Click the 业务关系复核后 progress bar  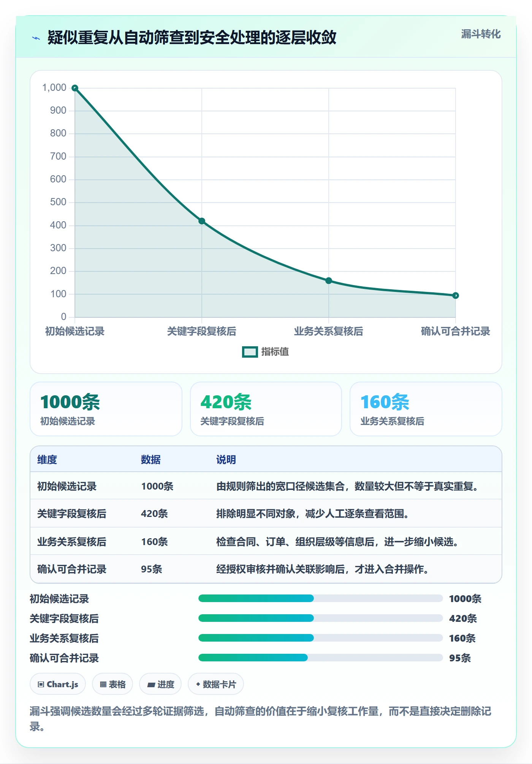click(x=320, y=638)
